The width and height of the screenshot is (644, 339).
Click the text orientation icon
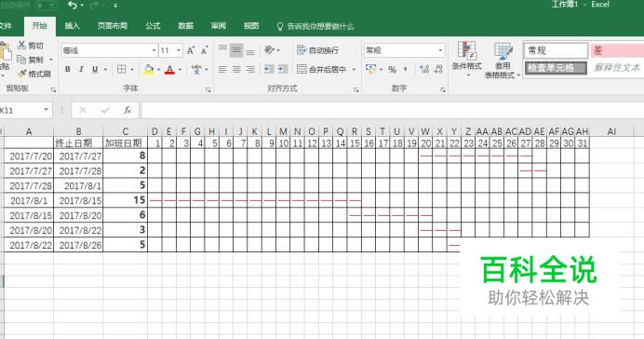(x=270, y=49)
